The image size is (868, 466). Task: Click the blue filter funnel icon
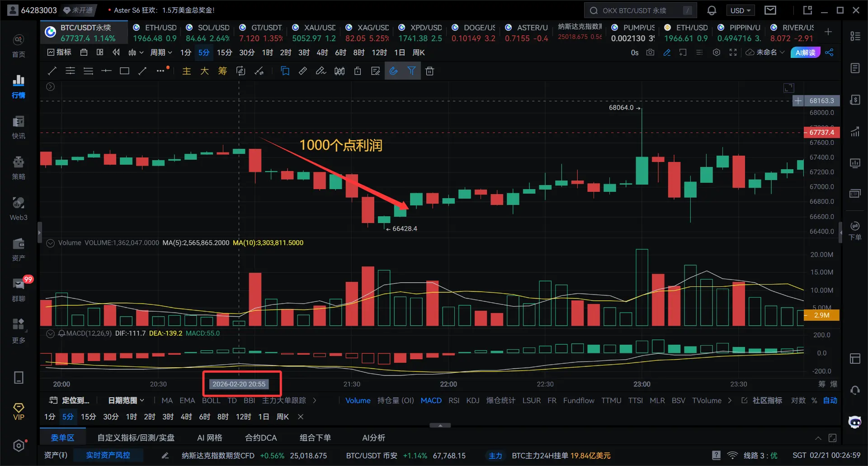coord(412,71)
